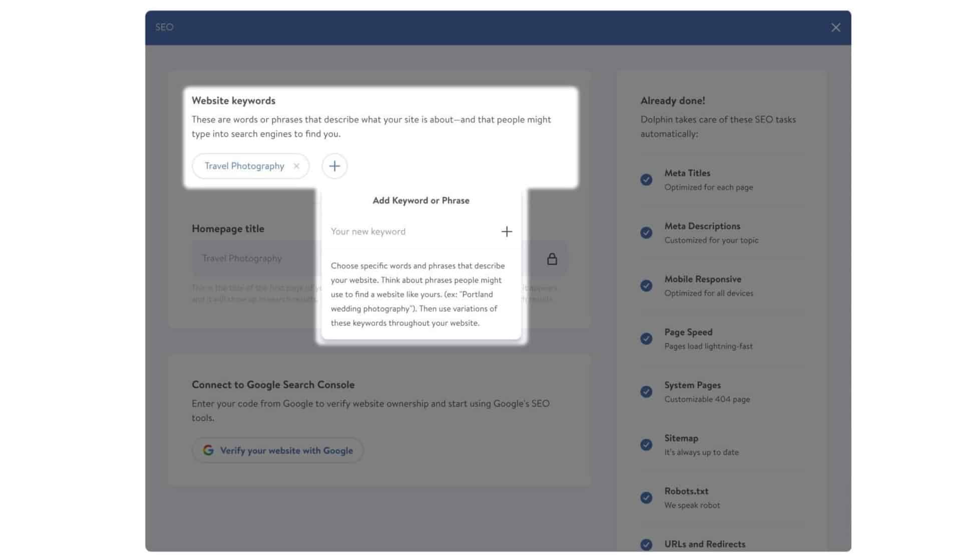
Task: Click the 'Already done!' heading
Action: [x=673, y=101]
